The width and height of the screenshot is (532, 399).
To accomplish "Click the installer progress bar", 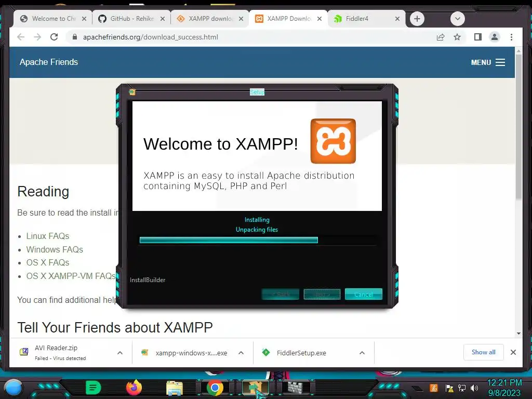I will (258, 240).
